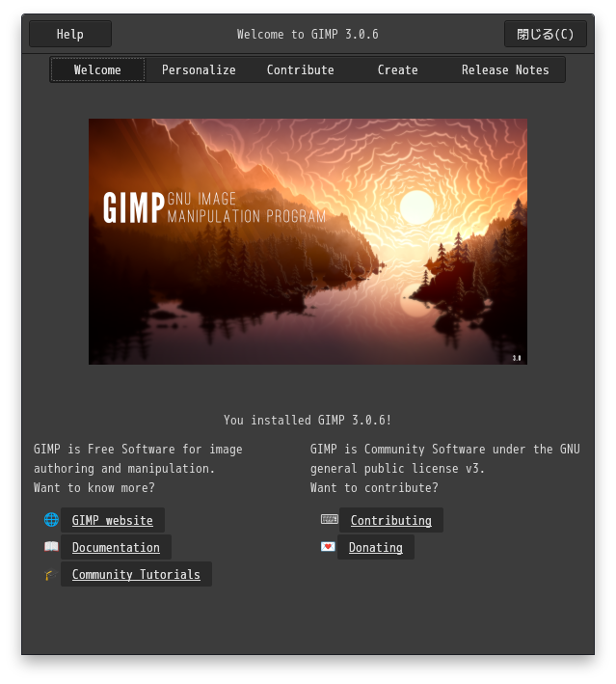Follow the Donating link
Image resolution: width=616 pixels, height=684 pixels.
coord(376,547)
